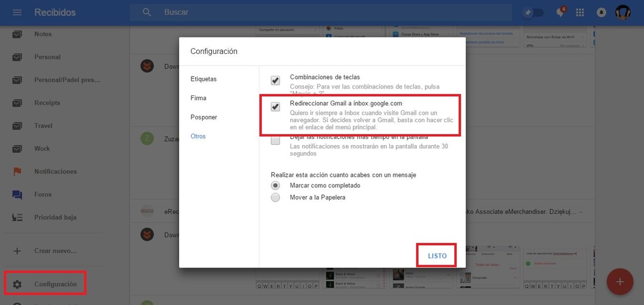Click the Receipts label envelope icon
This screenshot has height=305, width=644.
coord(17,103)
